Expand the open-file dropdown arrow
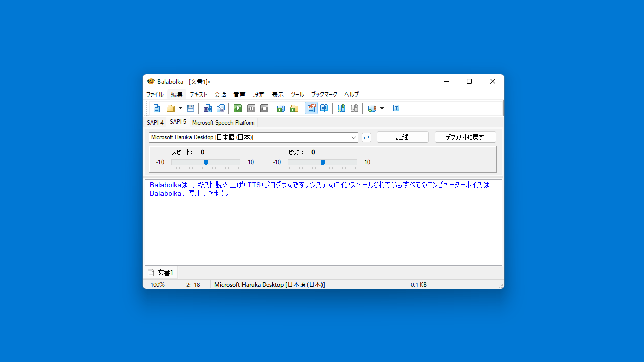Viewport: 644px width, 362px height. 180,108
